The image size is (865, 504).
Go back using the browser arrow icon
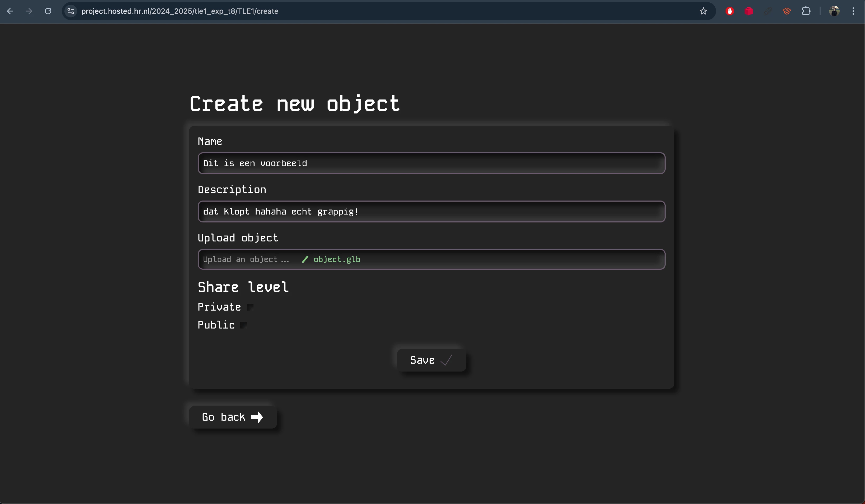point(10,11)
